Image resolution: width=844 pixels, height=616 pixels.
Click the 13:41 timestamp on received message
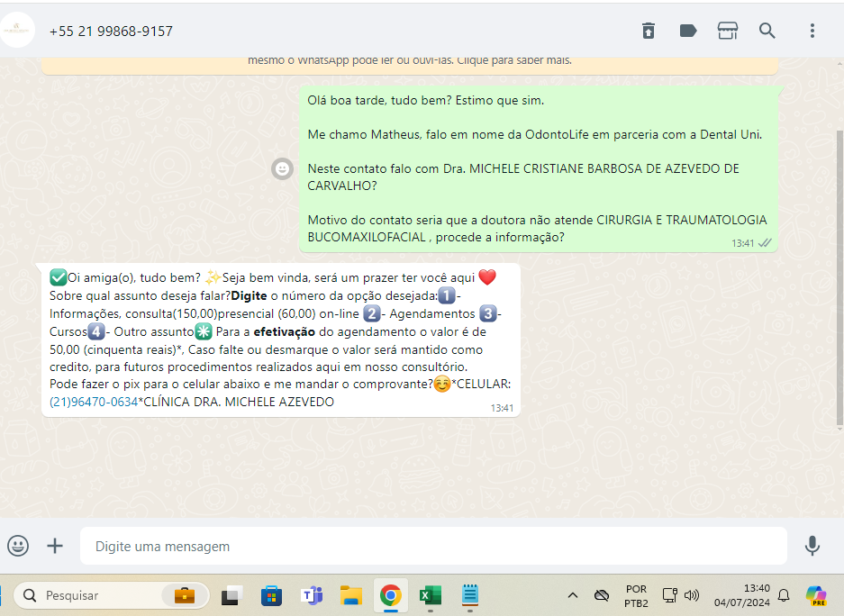[502, 408]
